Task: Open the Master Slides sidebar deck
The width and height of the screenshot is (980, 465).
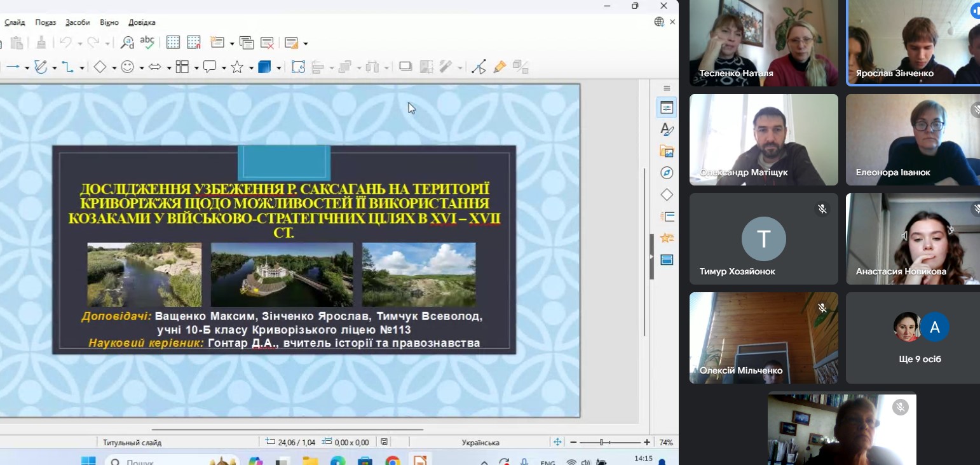Action: (667, 259)
